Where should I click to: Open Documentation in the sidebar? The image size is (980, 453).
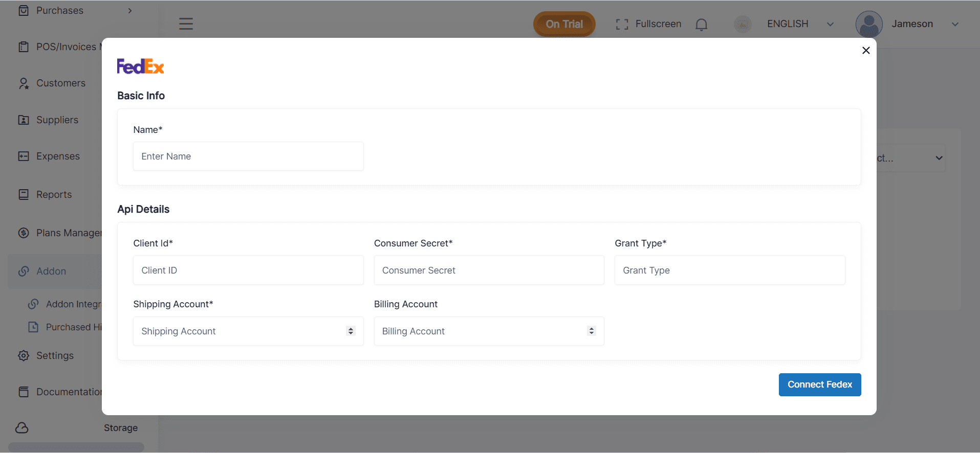69,392
